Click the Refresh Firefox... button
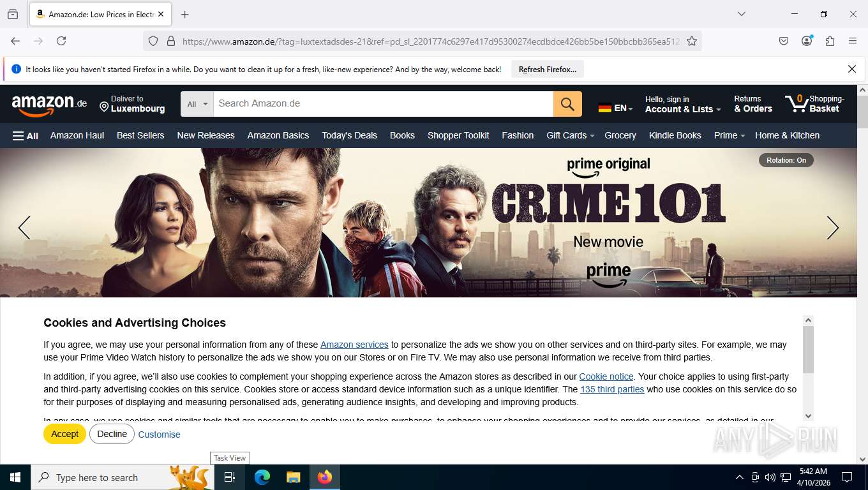The width and height of the screenshot is (868, 490). point(548,69)
